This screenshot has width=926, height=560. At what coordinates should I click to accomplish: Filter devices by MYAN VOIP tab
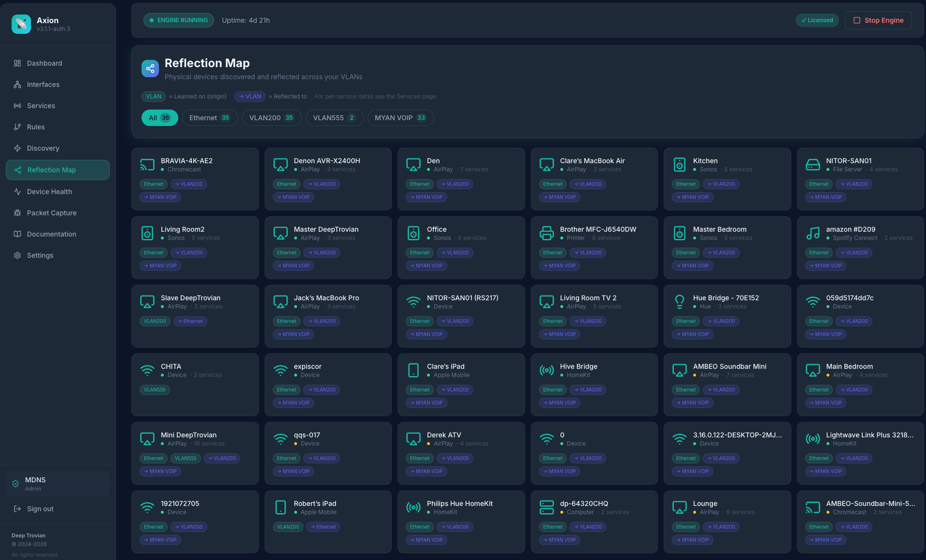click(x=400, y=118)
